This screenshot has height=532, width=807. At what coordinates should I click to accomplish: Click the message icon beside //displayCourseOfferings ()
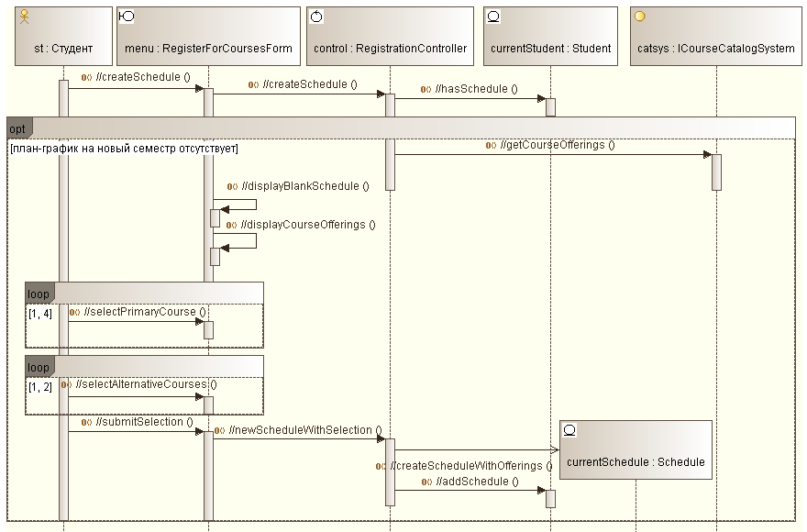click(x=232, y=225)
